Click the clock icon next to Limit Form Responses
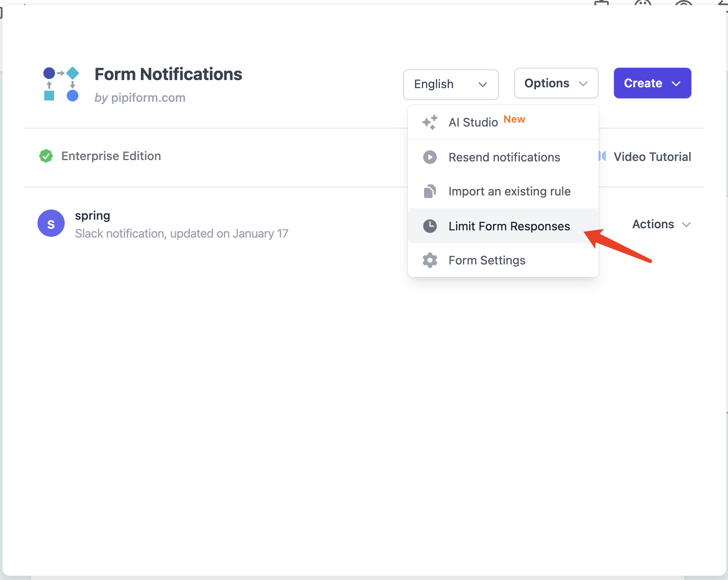 (430, 226)
